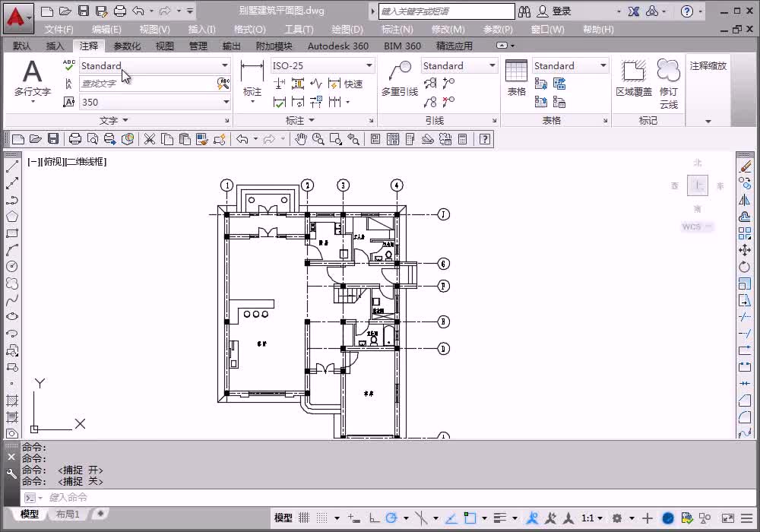Click the Wipeout (区域覆盖) tool
The height and width of the screenshot is (532, 760).
[x=633, y=78]
